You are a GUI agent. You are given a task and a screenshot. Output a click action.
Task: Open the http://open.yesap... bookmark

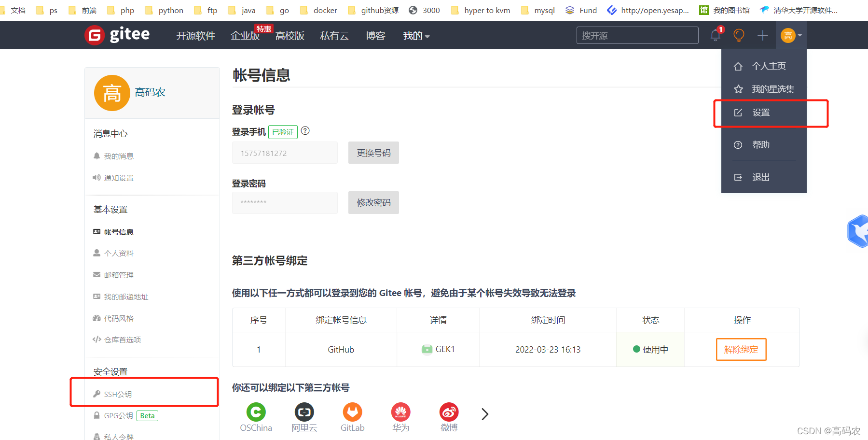pos(648,10)
